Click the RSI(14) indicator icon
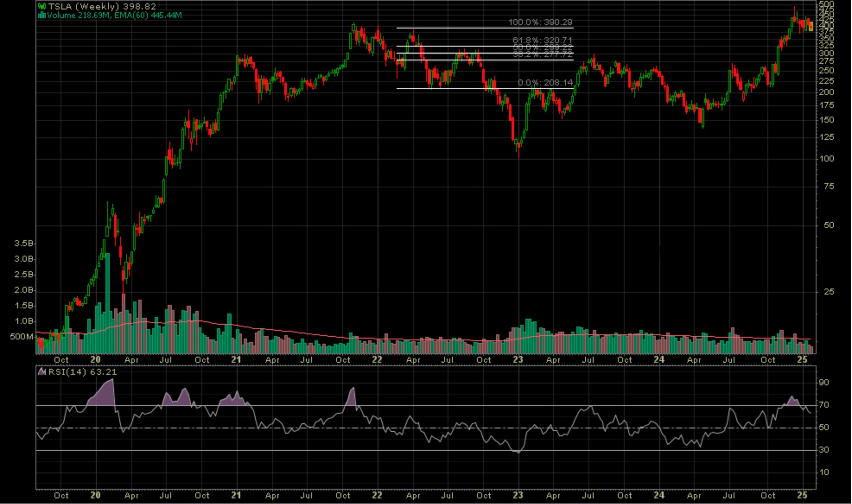 click(42, 372)
